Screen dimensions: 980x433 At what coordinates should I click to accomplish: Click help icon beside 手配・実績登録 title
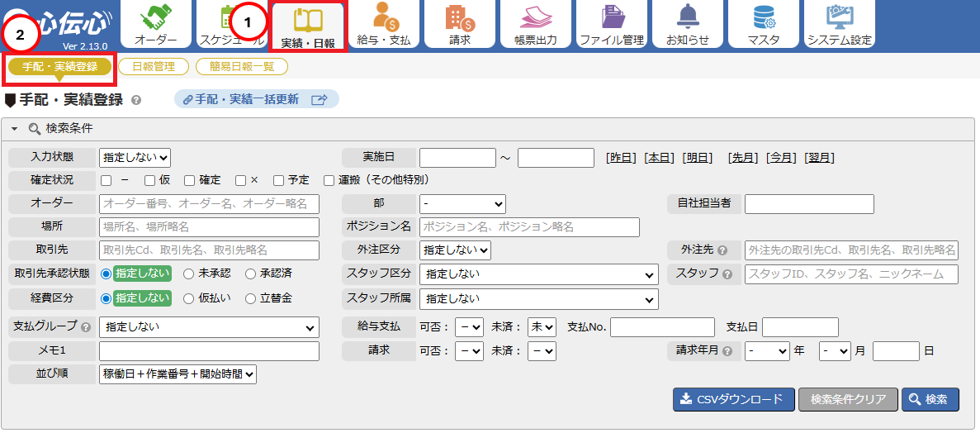click(x=136, y=99)
